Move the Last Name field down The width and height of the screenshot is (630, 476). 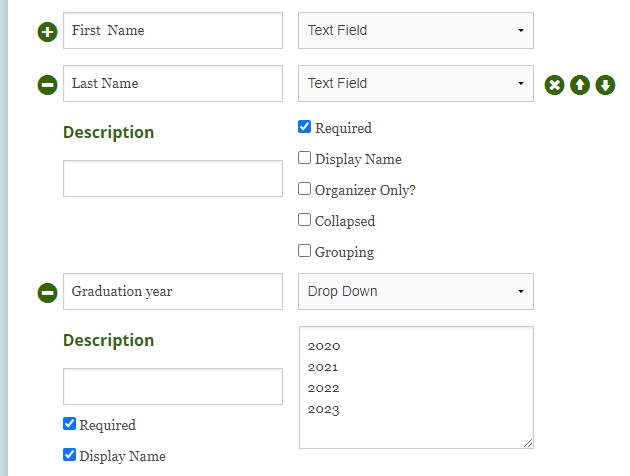[x=605, y=85]
